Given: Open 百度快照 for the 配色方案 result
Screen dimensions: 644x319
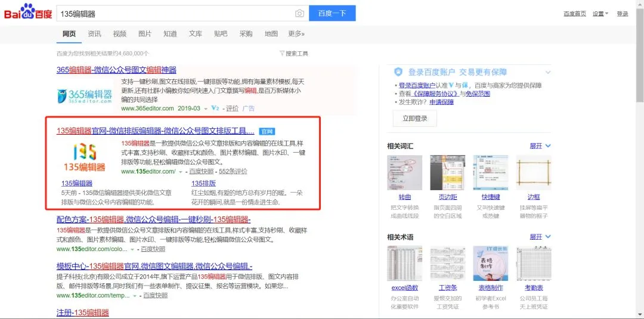Looking at the screenshot, I should coord(153,249).
